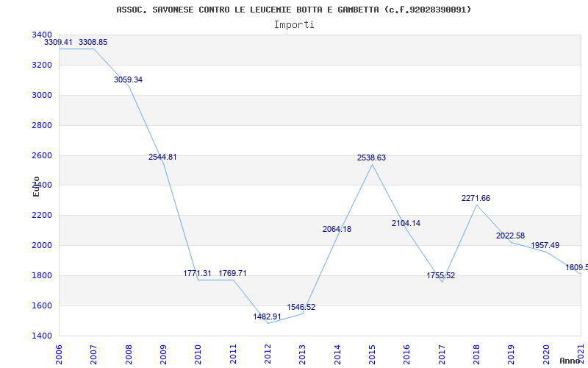588x368 pixels.
Task: Click the 3200 y-axis tick label
Action: 43,65
